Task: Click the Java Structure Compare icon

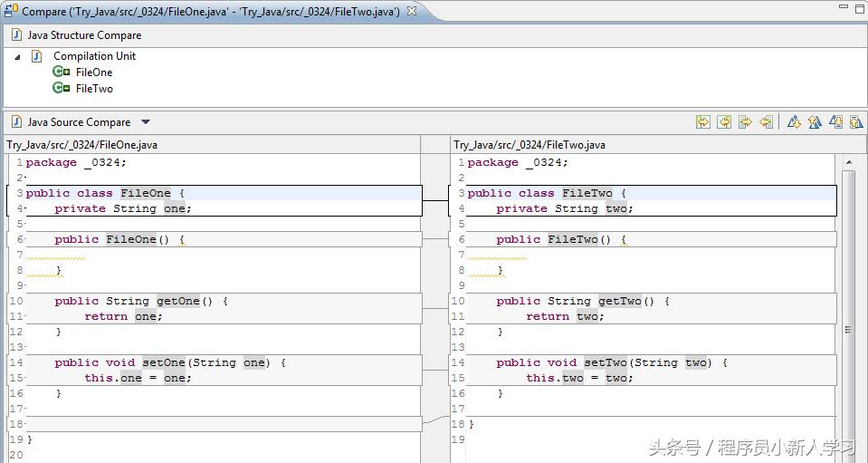Action: pos(16,35)
